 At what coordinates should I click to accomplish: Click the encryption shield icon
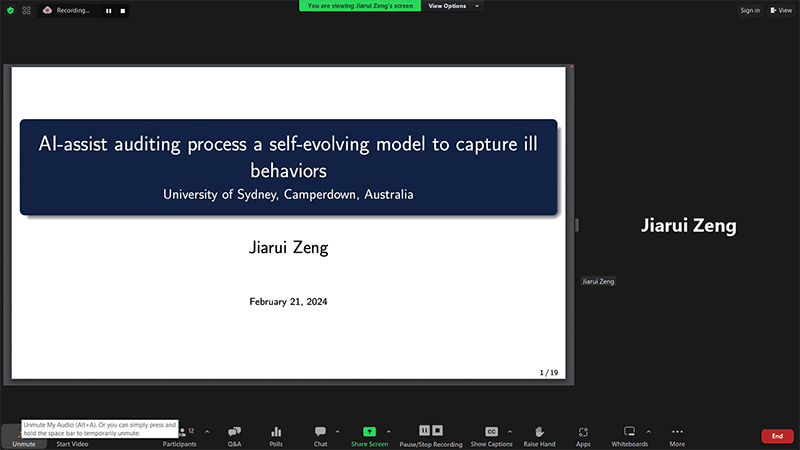10,10
